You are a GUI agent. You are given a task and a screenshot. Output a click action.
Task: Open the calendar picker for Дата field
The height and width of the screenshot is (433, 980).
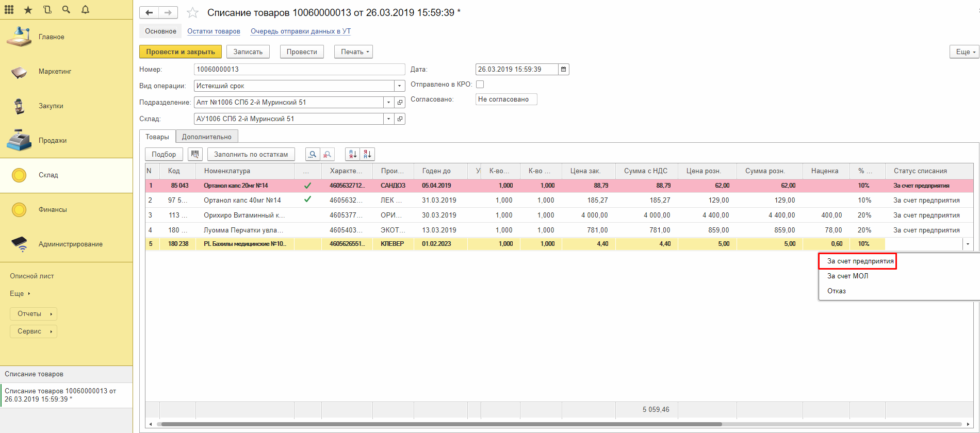coord(564,69)
